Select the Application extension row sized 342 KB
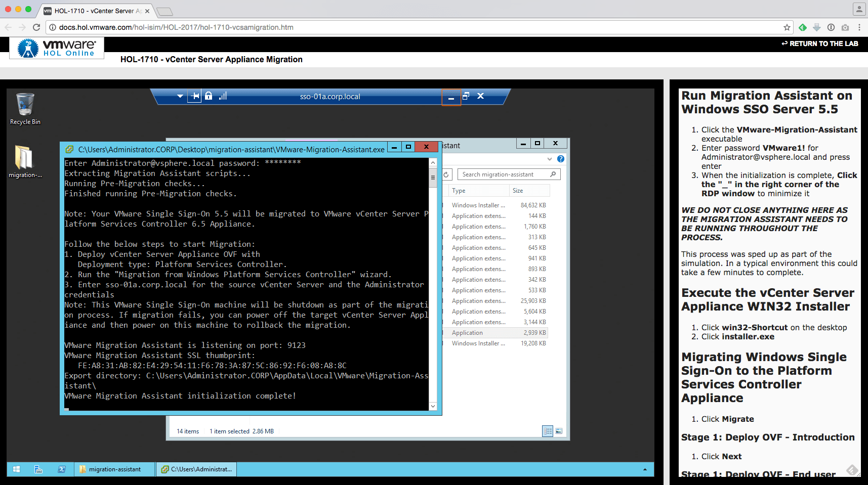The image size is (868, 485). pos(495,280)
